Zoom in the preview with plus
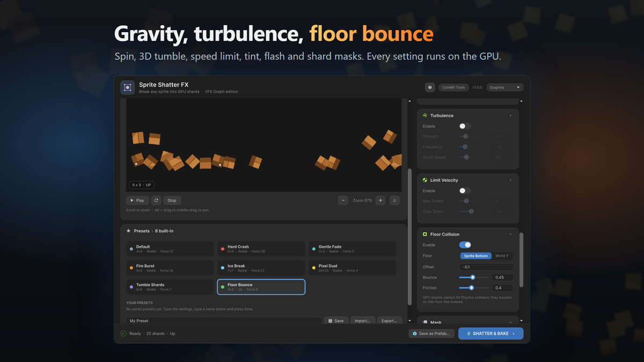 pyautogui.click(x=380, y=201)
